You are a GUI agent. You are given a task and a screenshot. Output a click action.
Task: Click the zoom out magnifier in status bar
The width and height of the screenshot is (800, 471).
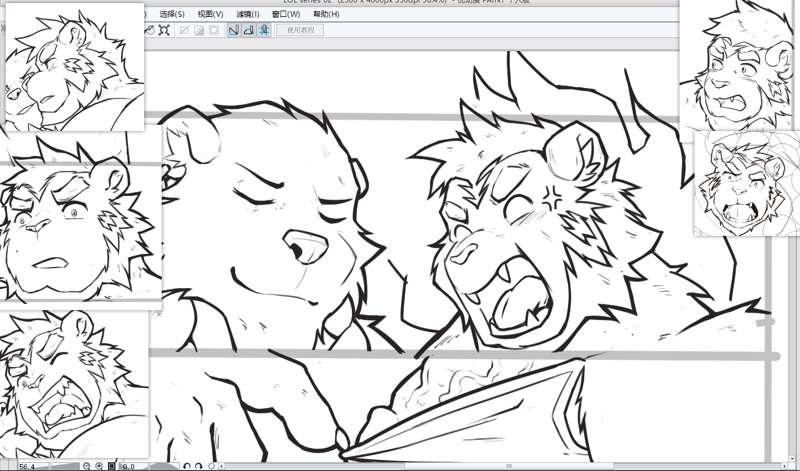pyautogui.click(x=86, y=466)
